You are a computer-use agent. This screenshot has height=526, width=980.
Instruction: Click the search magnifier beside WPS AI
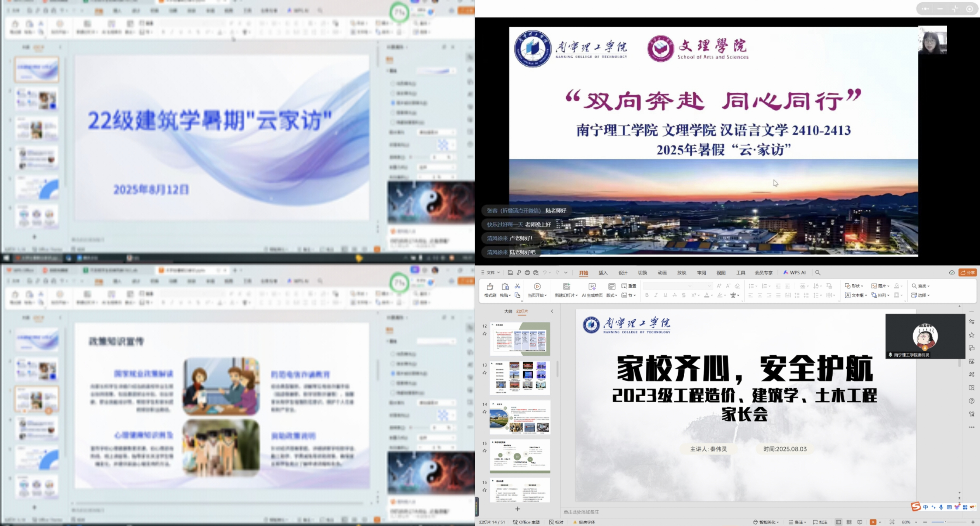click(x=818, y=273)
